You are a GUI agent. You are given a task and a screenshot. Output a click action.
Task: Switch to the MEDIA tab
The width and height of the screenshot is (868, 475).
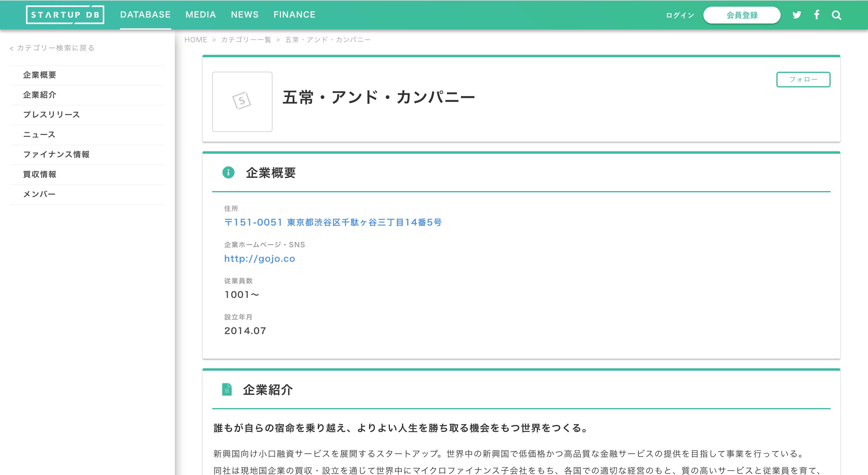200,15
